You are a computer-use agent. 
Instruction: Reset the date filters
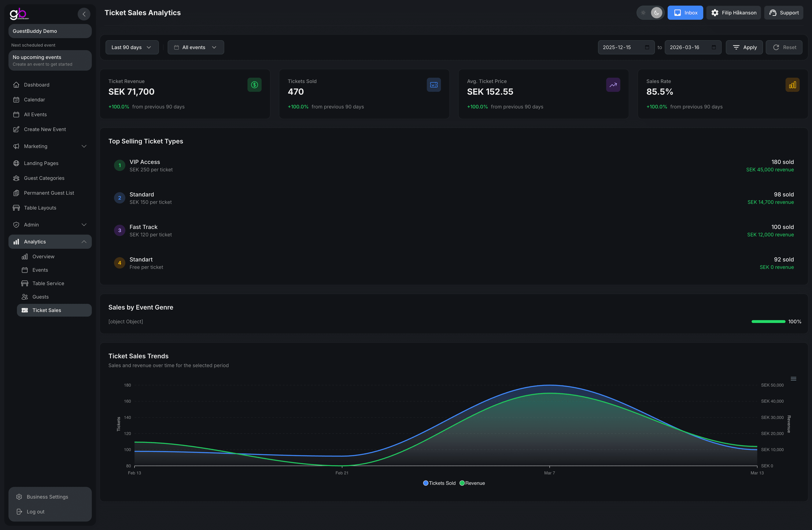tap(784, 47)
